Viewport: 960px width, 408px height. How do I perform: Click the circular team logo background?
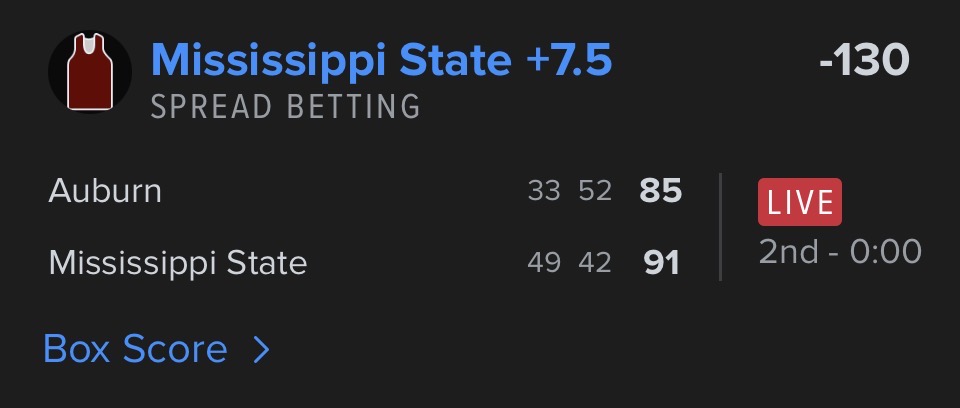64,50
